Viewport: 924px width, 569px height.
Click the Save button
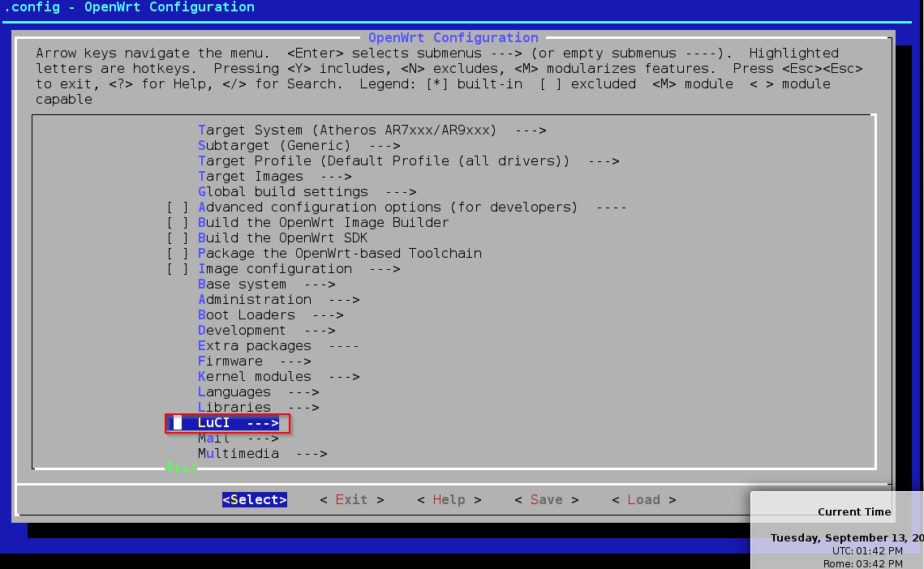[546, 500]
